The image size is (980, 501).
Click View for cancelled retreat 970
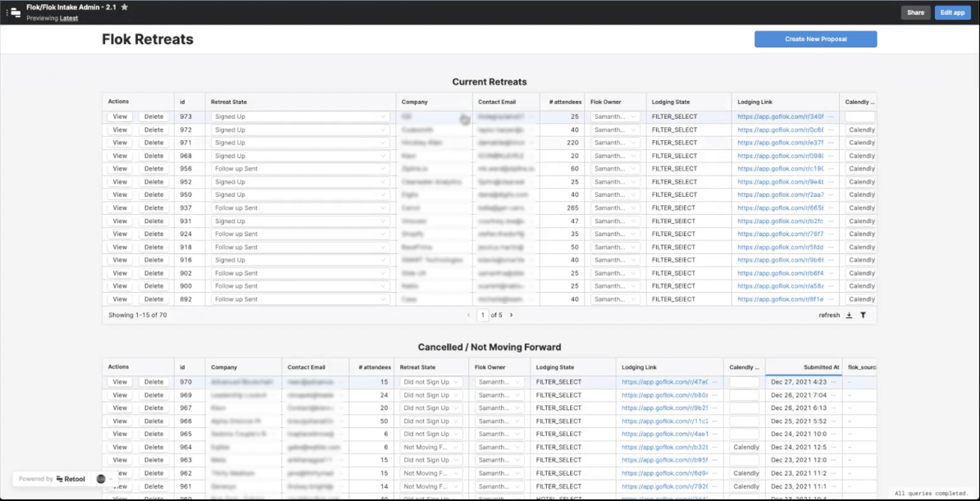pos(120,381)
